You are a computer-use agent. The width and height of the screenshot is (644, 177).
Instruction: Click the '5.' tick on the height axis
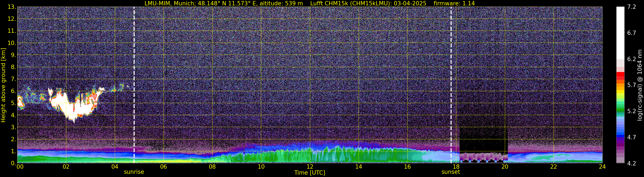(x=13, y=103)
